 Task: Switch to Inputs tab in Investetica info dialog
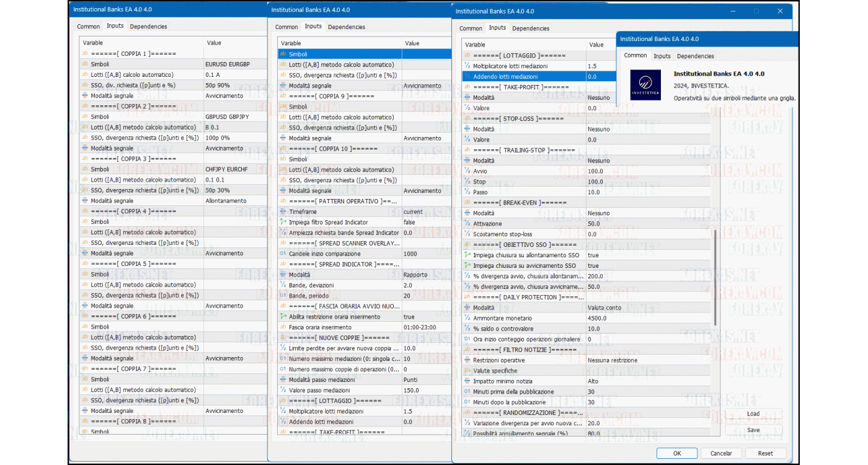[662, 56]
